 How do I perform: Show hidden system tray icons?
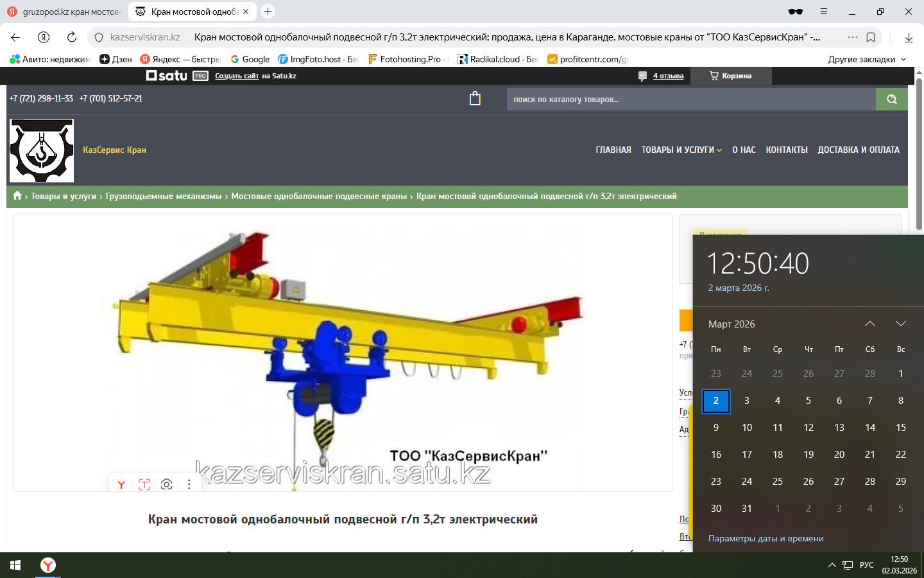(x=832, y=565)
